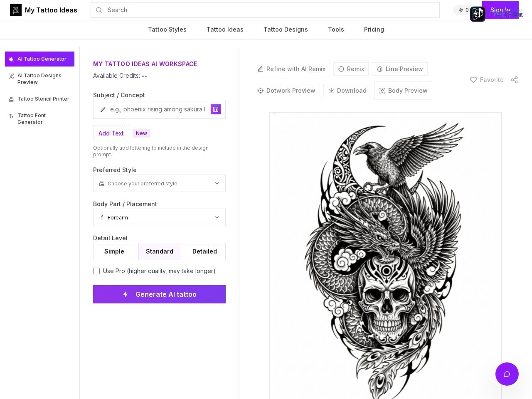Click the Sign In button
The height and width of the screenshot is (399, 532).
pos(500,10)
